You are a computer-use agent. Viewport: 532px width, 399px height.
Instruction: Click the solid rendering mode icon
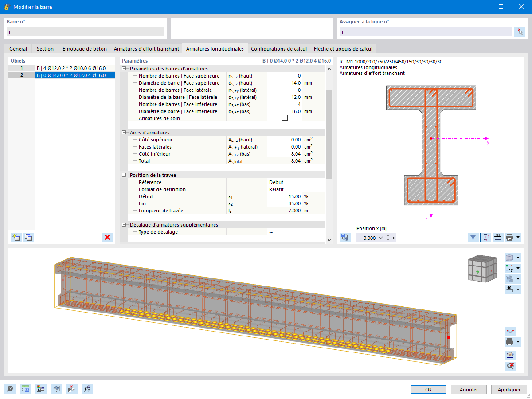point(509,279)
